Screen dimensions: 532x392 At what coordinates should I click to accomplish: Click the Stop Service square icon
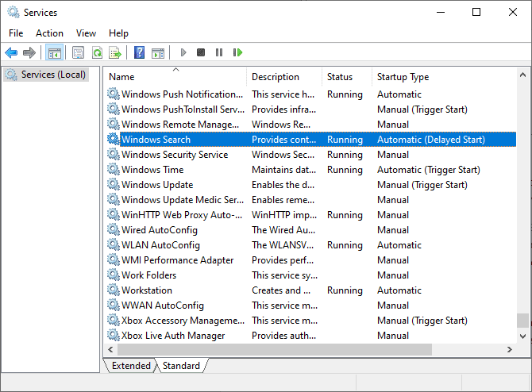(x=201, y=52)
